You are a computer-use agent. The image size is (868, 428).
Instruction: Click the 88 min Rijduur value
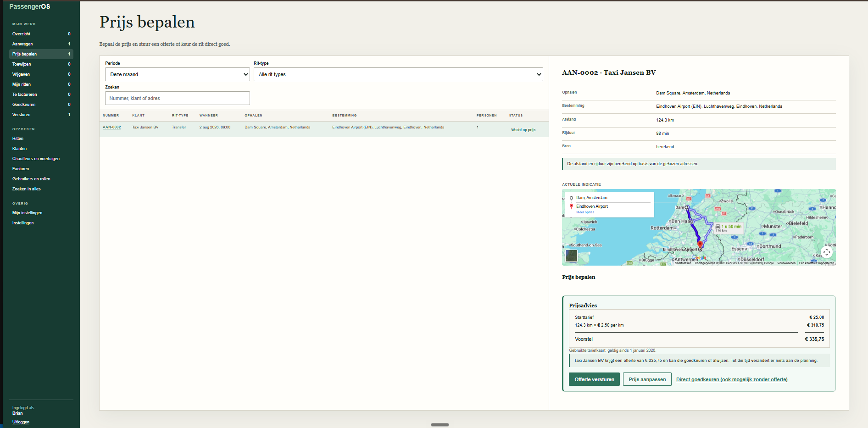[x=662, y=133]
